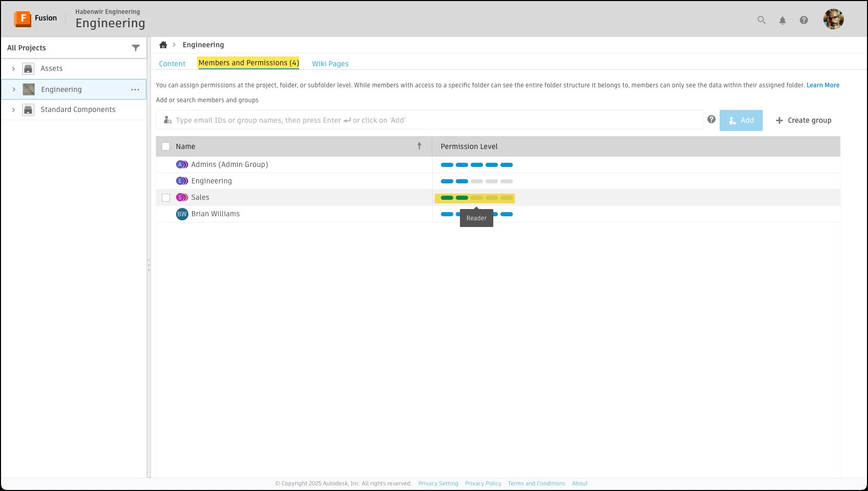Expand the Engineering project in the sidebar
The width and height of the screenshot is (868, 491).
tap(13, 89)
